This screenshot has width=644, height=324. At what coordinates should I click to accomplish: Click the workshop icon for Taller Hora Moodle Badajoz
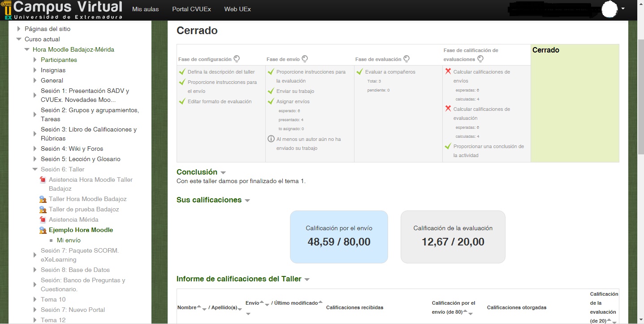click(43, 199)
